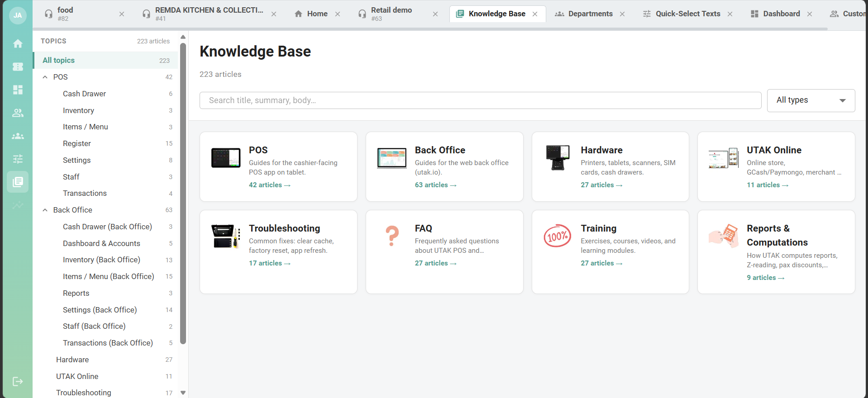
Task: Click the POS tablet thumbnail
Action: click(226, 158)
